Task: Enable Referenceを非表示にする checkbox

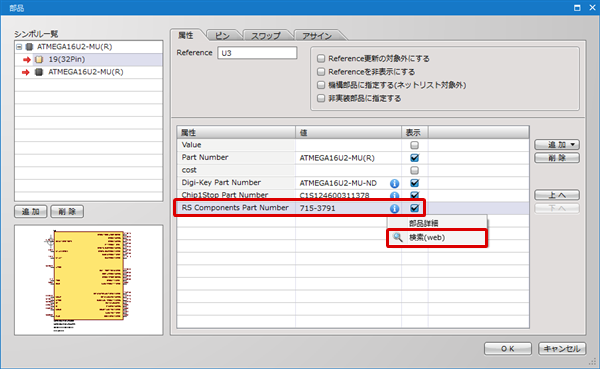Action: 321,72
